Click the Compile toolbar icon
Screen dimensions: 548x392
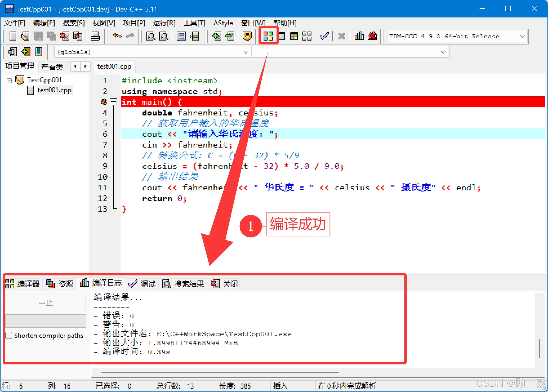(268, 36)
